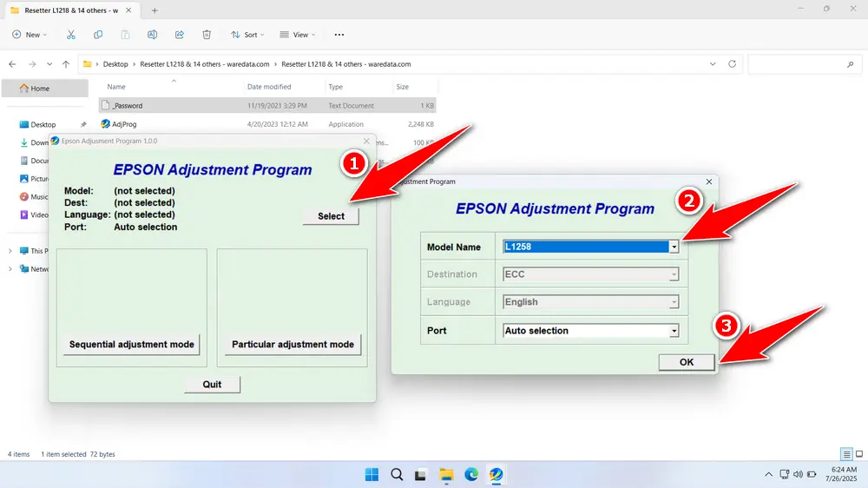Go up one folder level

point(66,64)
